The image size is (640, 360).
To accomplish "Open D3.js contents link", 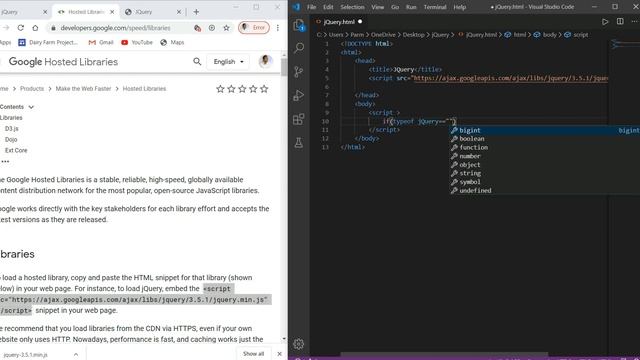I will click(11, 129).
